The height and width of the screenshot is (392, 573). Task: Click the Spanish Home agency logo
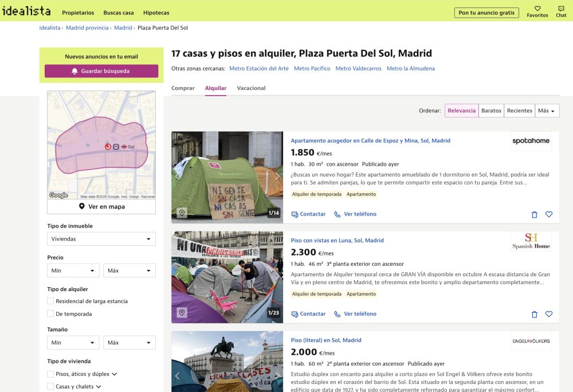(531, 241)
